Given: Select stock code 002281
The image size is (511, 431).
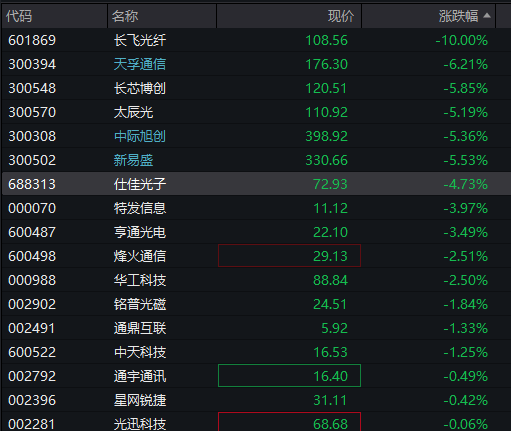Looking at the screenshot, I should pyautogui.click(x=32, y=424).
